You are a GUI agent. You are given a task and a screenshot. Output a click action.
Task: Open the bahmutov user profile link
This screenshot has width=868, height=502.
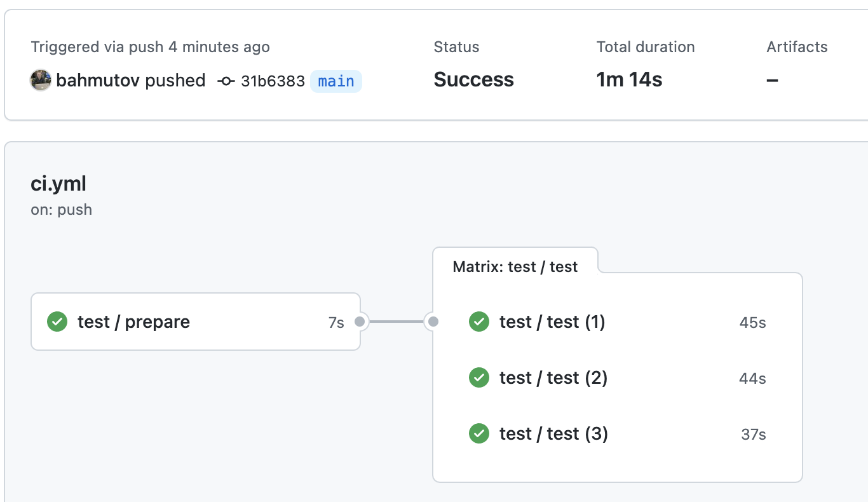97,81
